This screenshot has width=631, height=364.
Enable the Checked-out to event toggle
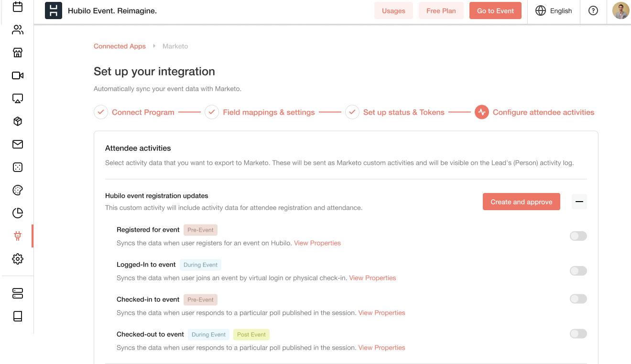[x=578, y=334]
